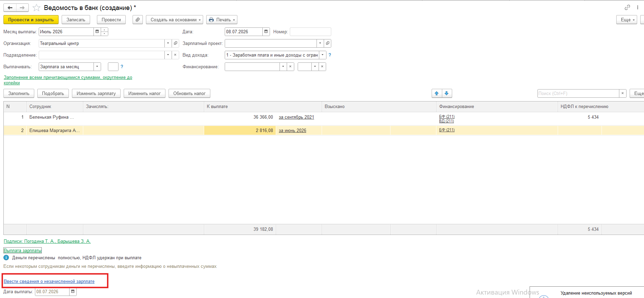Viewport: 644px width, 298px height.
Task: Open the calendar for Дата выплаты
Action: pyautogui.click(x=73, y=291)
